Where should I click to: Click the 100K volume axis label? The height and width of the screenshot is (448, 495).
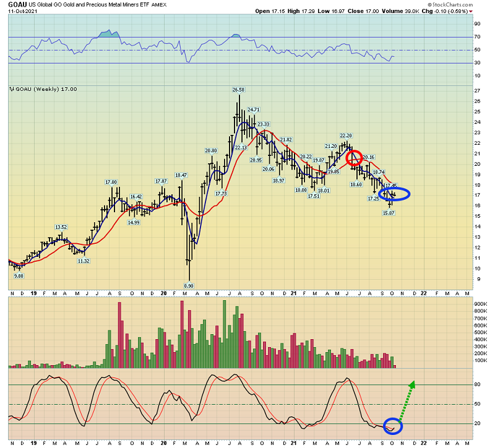(x=481, y=361)
